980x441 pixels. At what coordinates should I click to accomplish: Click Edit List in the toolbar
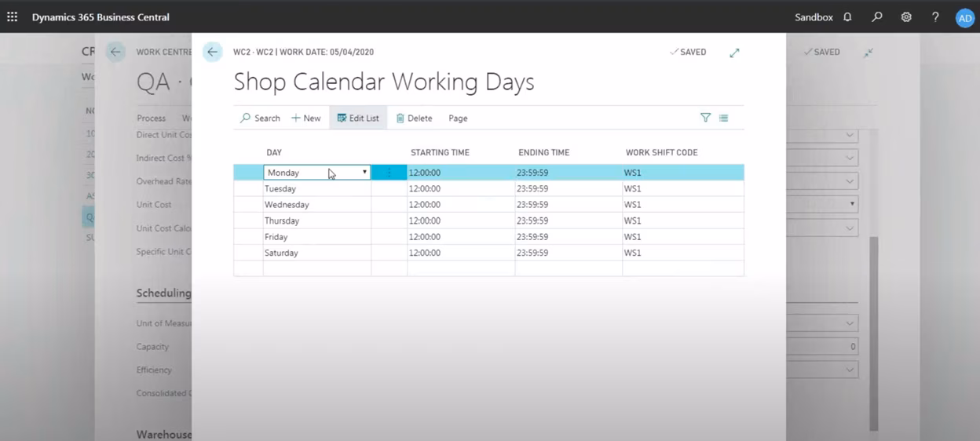(x=358, y=118)
